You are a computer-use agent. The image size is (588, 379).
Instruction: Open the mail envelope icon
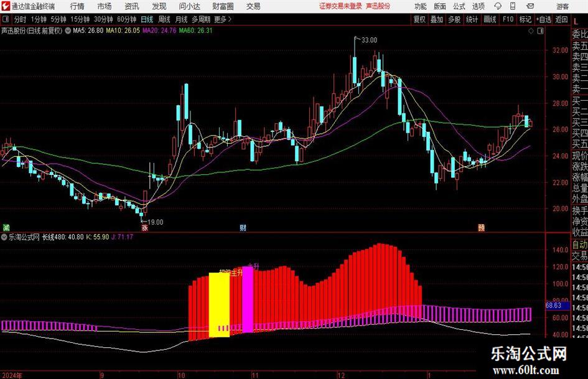tap(530, 6)
